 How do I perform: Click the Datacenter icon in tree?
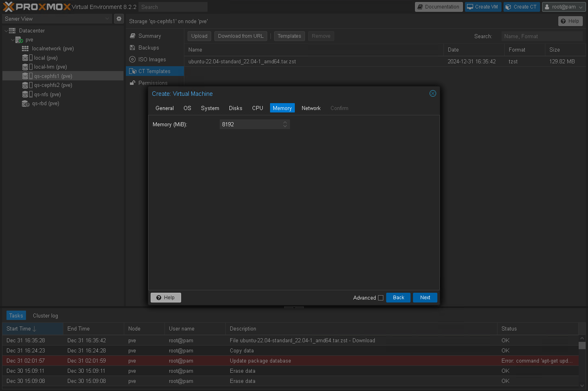coord(13,31)
